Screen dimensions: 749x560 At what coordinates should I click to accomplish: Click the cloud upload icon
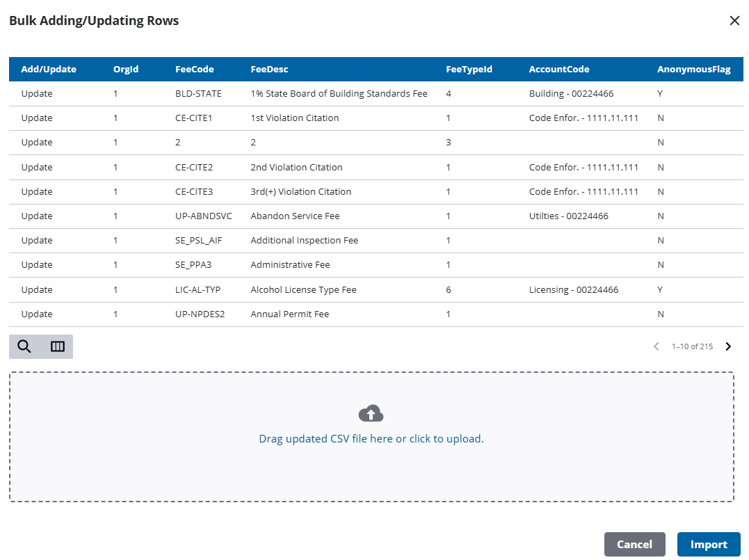(371, 414)
